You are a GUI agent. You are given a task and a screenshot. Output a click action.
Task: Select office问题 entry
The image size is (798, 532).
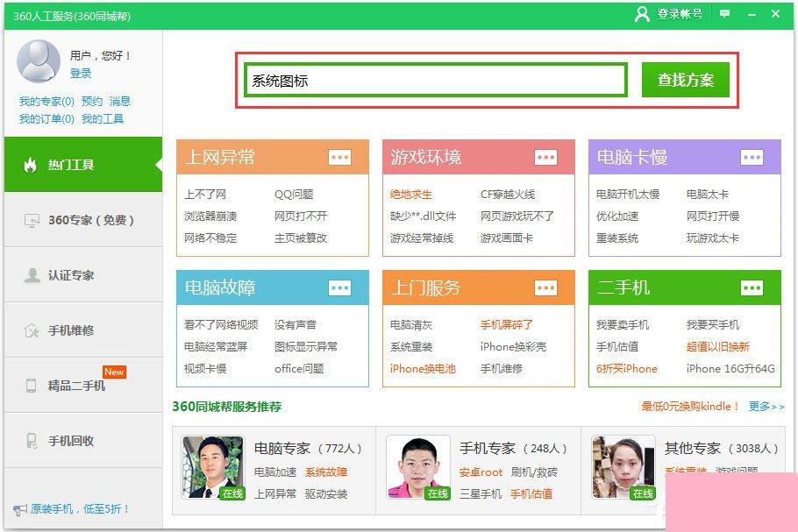(299, 369)
